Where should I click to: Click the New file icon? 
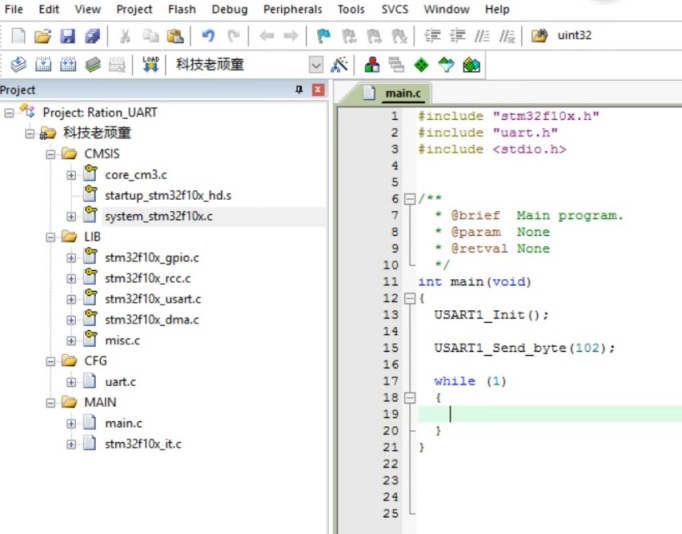coord(18,36)
